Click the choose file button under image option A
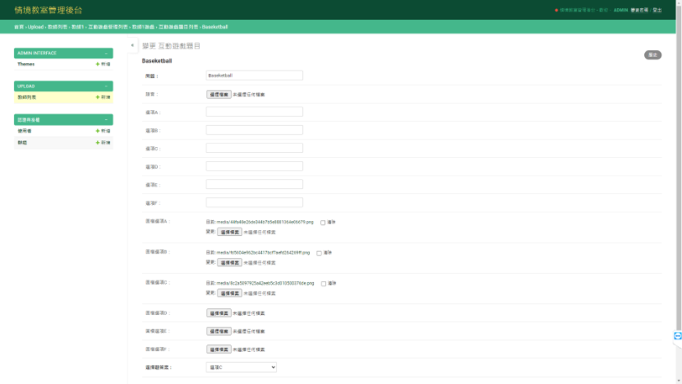The width and height of the screenshot is (682, 384). [x=230, y=232]
